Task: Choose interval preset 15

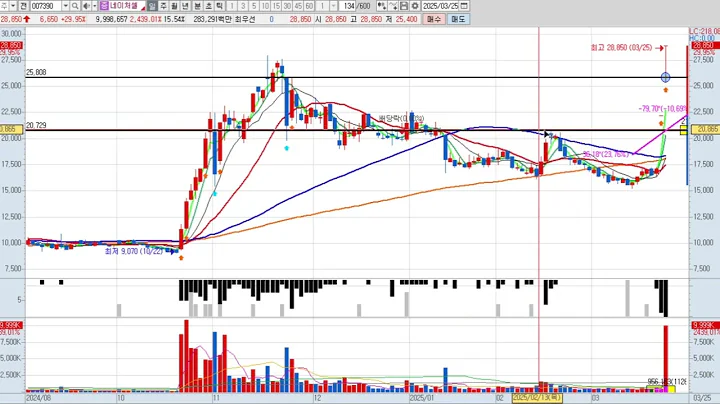Action: 276,6
